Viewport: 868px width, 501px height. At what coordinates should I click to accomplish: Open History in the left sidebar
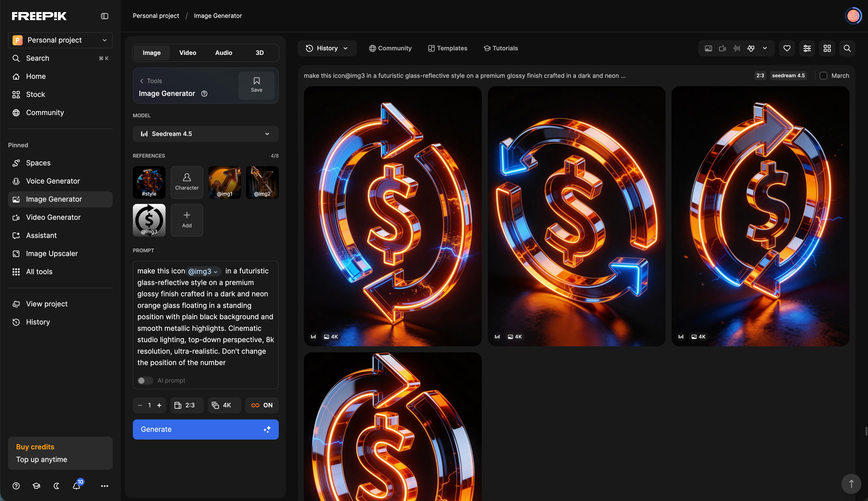point(60,322)
